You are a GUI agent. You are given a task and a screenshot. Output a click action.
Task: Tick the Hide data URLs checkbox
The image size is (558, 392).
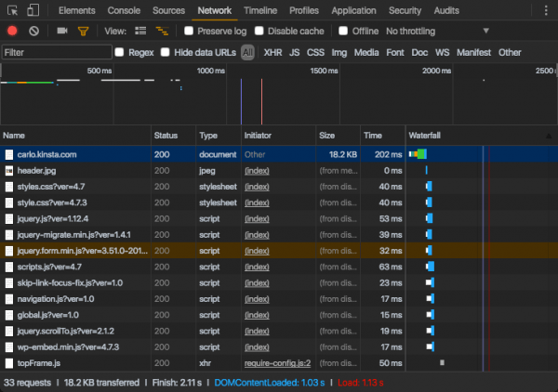pos(166,52)
